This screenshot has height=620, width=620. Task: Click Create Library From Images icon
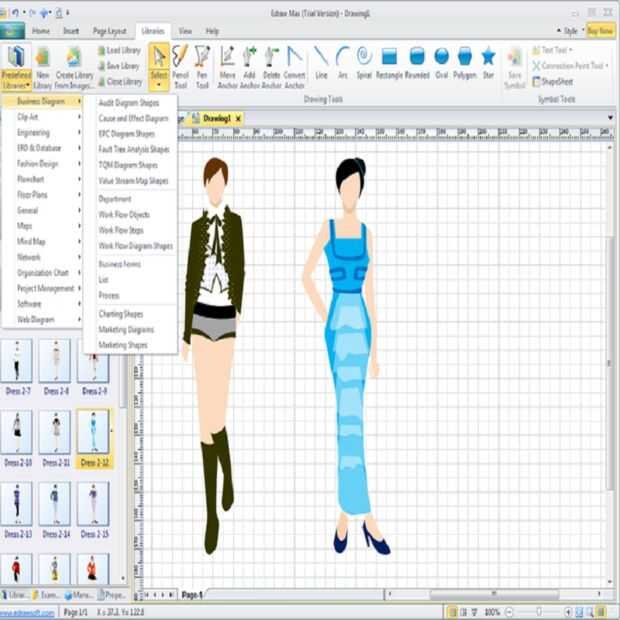[74, 67]
